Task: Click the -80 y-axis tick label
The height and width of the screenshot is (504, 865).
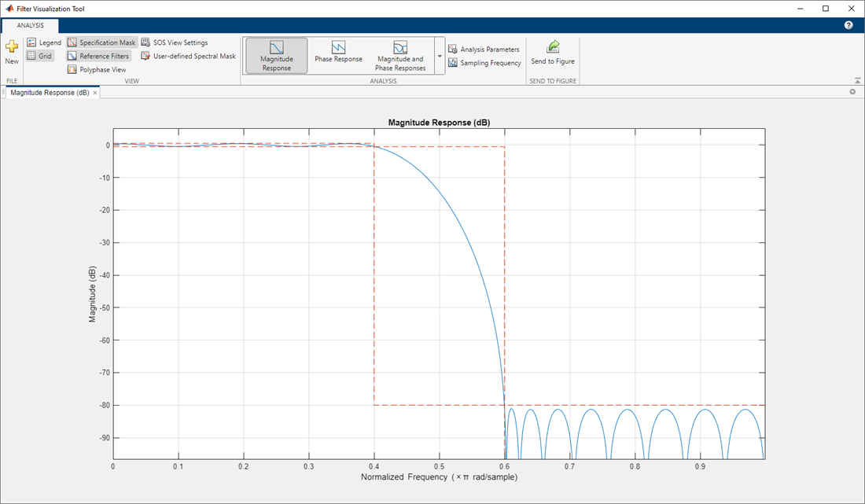Action: point(103,405)
